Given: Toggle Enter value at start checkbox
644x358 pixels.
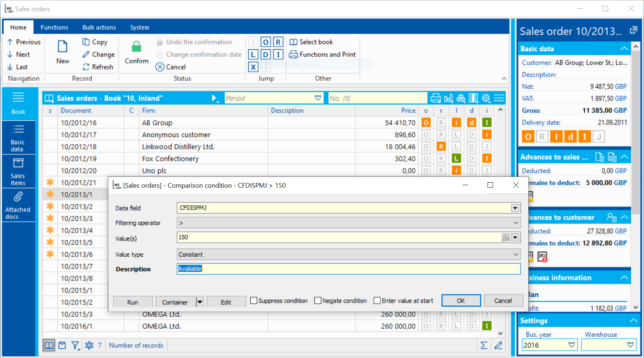Looking at the screenshot, I should pos(377,300).
